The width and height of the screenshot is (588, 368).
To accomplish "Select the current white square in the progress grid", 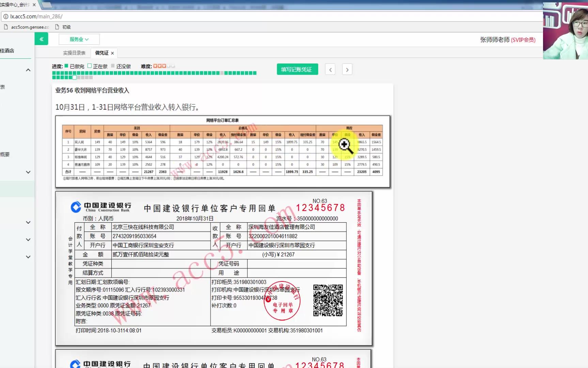I will (74, 77).
